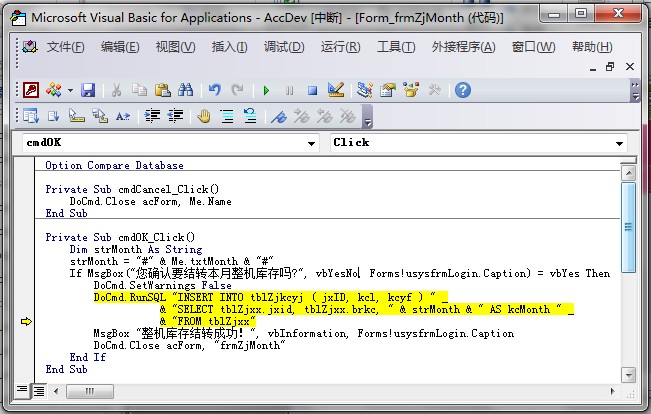The image size is (651, 414).
Task: Click the VBA system icon beside the 文件 menu
Action: 30,47
